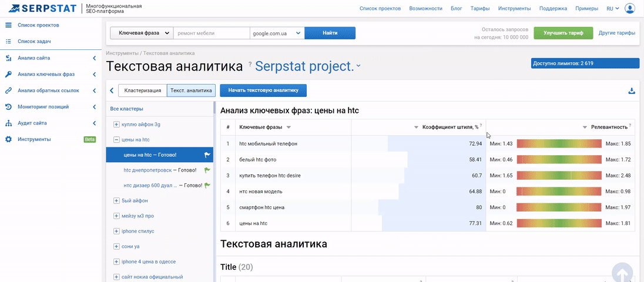This screenshot has height=282, width=644.
Task: Open the Коэффициент штиля column sort arrow
Action: pyautogui.click(x=416, y=127)
